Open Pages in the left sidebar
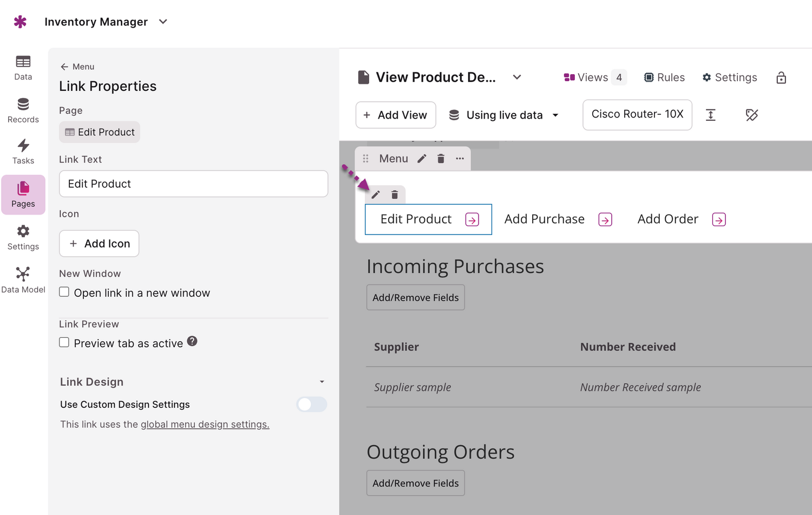 click(x=23, y=194)
